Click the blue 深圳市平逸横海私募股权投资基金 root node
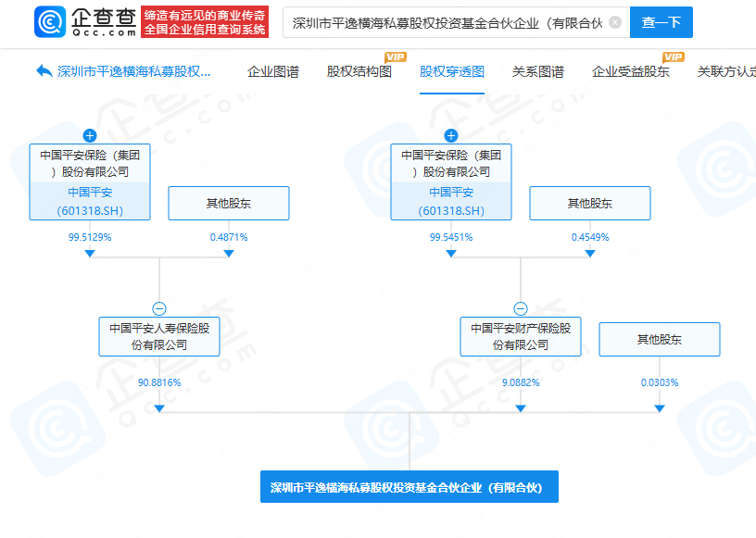 pyautogui.click(x=409, y=487)
